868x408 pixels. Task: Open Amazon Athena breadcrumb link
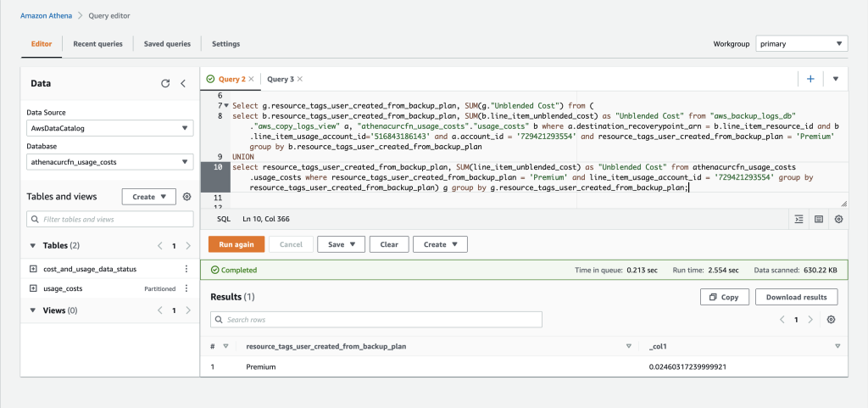coord(47,15)
